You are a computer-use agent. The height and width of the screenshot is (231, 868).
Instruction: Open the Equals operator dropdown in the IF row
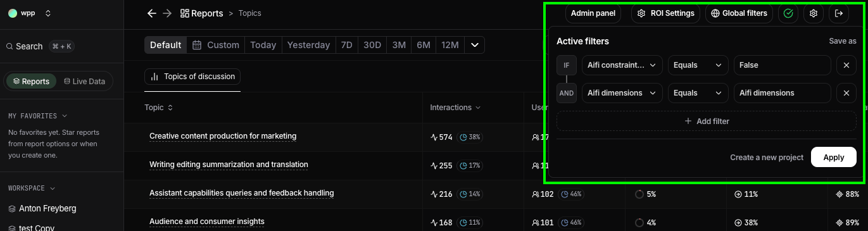click(698, 65)
